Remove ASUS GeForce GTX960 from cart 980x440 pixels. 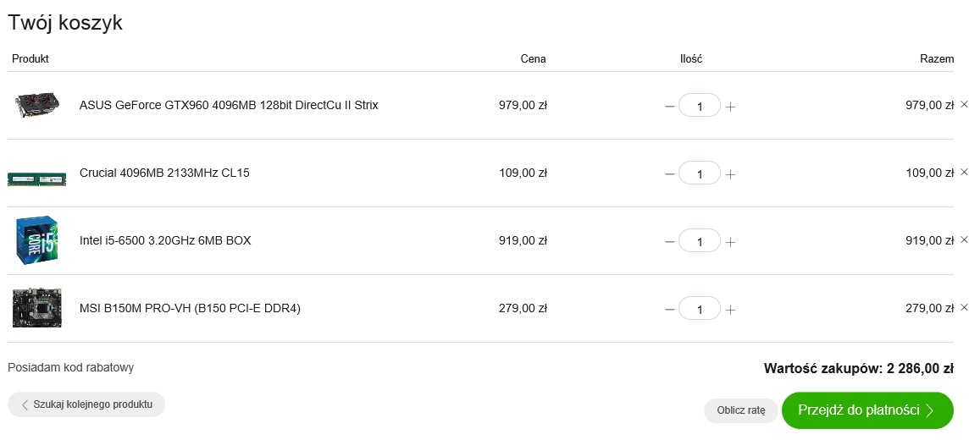click(x=964, y=104)
